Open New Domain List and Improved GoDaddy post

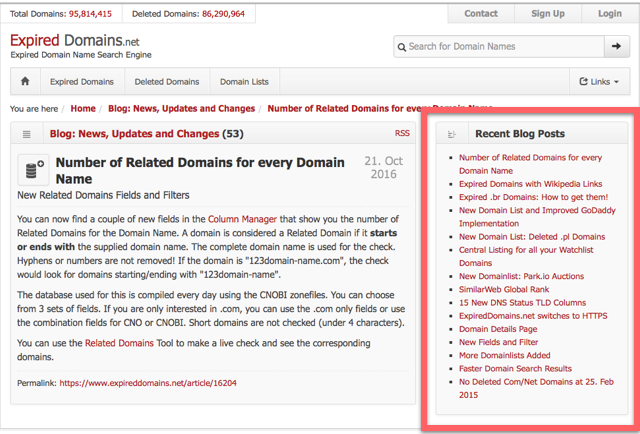[x=537, y=217]
